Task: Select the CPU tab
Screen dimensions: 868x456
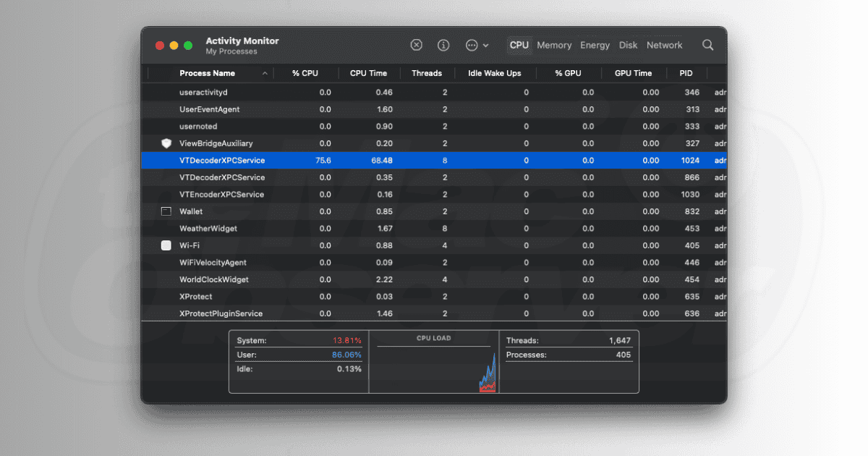Action: click(519, 45)
